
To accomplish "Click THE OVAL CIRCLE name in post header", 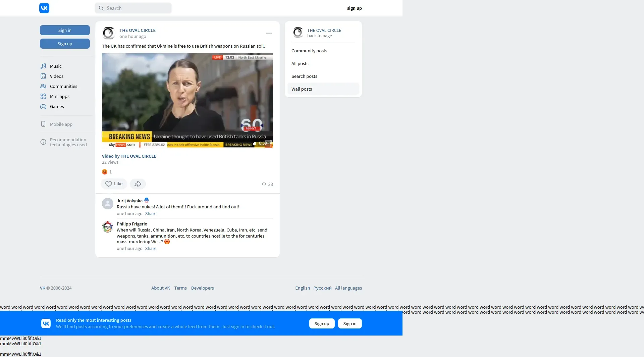I will 138,30.
